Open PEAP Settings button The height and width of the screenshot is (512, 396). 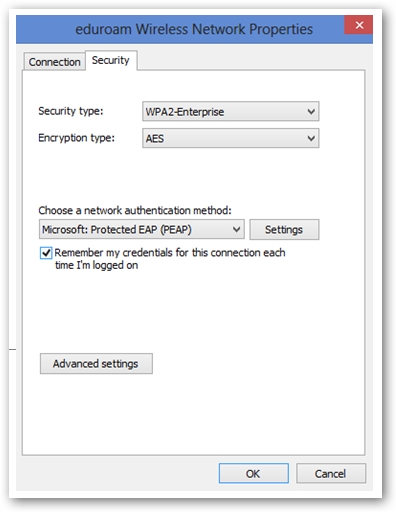click(x=284, y=229)
